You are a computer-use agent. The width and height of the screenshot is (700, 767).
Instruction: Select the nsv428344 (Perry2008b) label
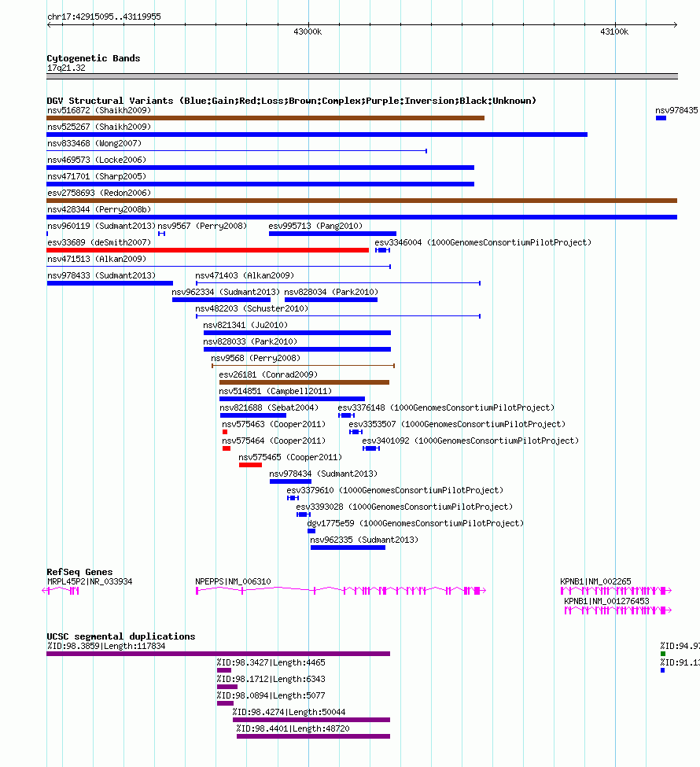[x=99, y=209]
